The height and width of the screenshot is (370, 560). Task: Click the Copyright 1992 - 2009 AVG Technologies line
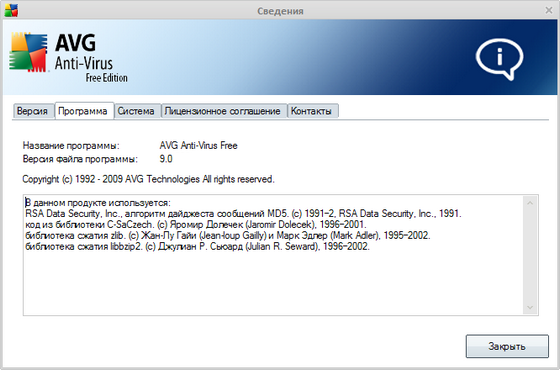(148, 179)
